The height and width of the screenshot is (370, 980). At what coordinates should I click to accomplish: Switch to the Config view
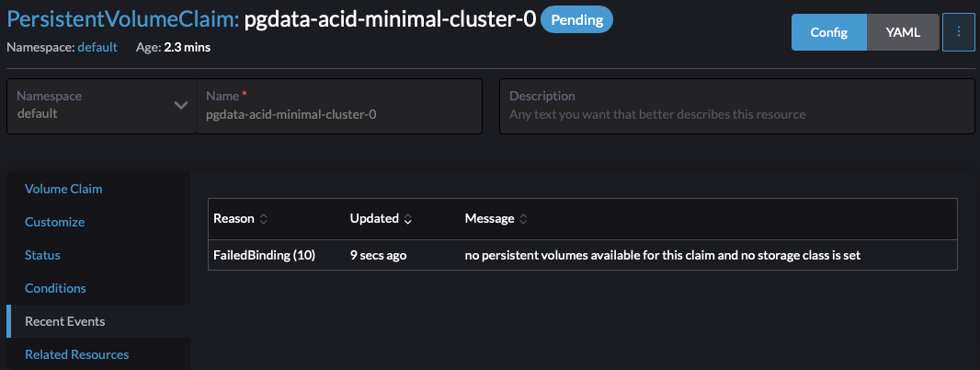828,32
